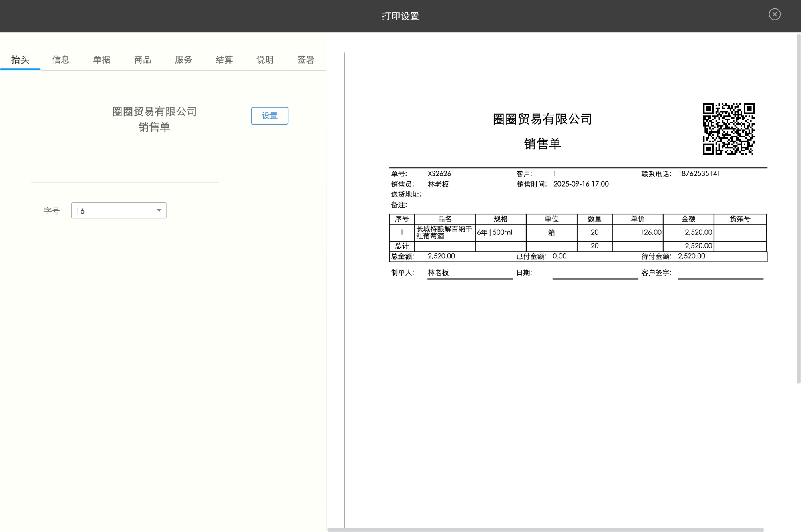Click the 总金额: label

coord(403,256)
